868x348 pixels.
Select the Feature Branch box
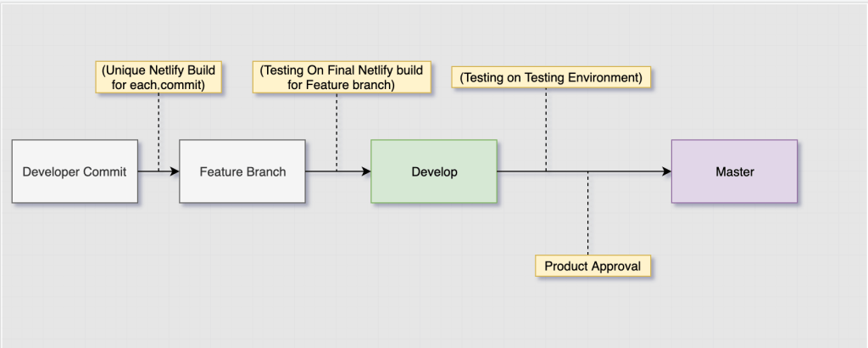point(242,171)
